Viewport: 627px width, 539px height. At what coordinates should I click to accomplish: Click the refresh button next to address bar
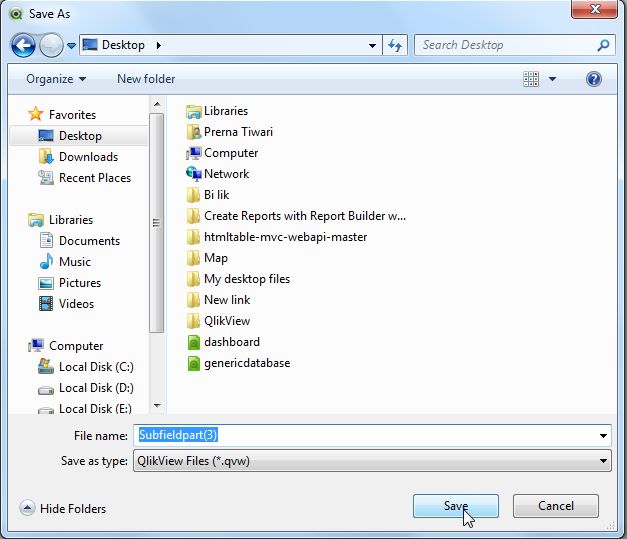pyautogui.click(x=395, y=45)
